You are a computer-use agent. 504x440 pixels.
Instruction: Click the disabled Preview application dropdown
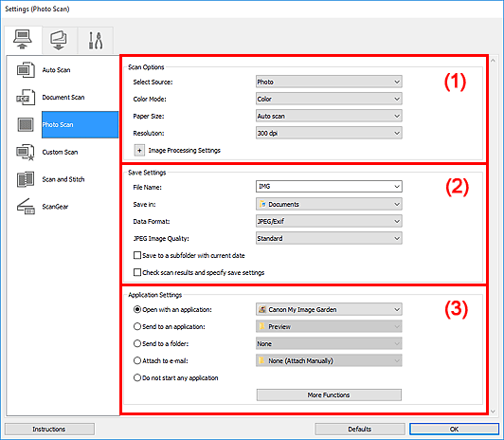click(x=329, y=326)
